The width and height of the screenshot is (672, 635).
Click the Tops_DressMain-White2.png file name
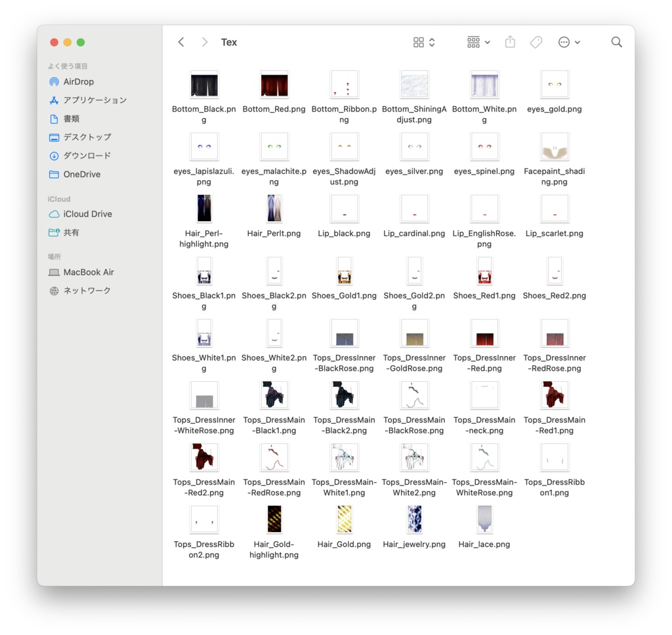415,487
